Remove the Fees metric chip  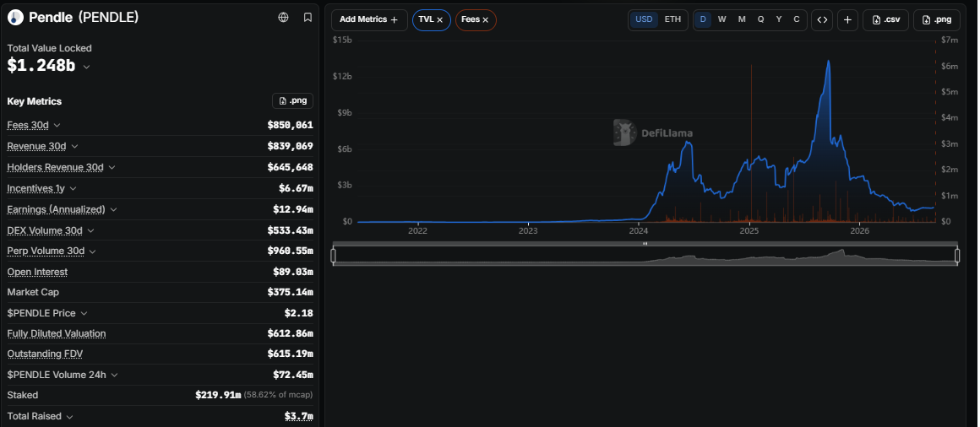[x=486, y=20]
